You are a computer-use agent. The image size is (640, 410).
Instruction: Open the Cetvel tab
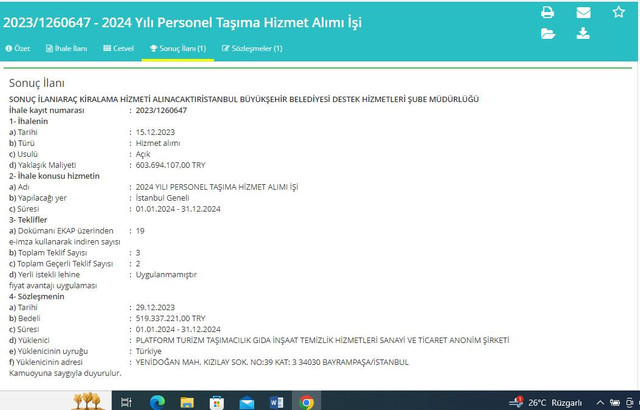pyautogui.click(x=119, y=48)
